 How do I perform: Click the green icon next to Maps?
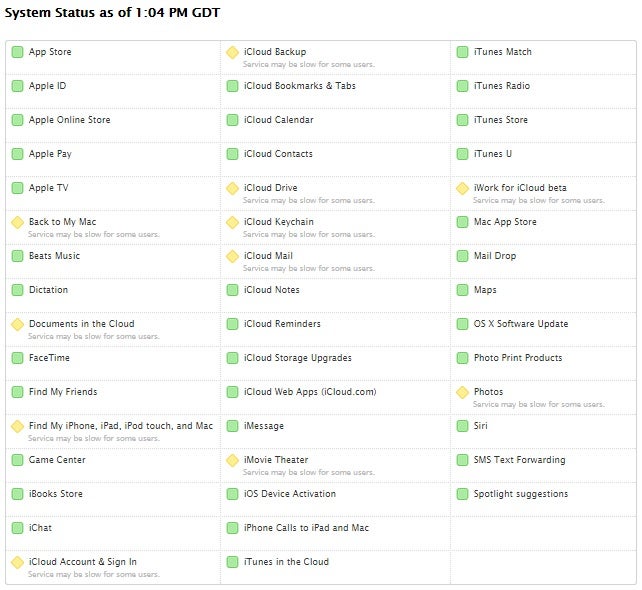point(462,290)
